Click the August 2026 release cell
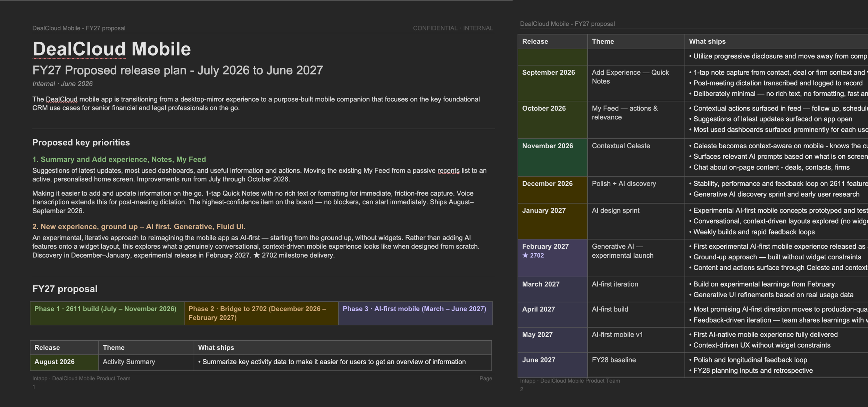868x407 pixels. 64,362
